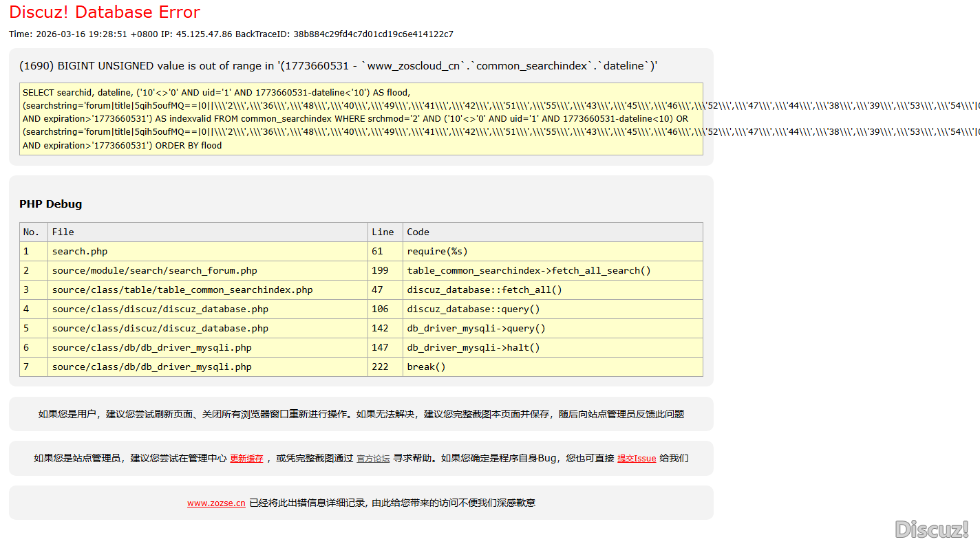Open the 更新缓存 link
This screenshot has height=546, width=980.
tap(246, 459)
